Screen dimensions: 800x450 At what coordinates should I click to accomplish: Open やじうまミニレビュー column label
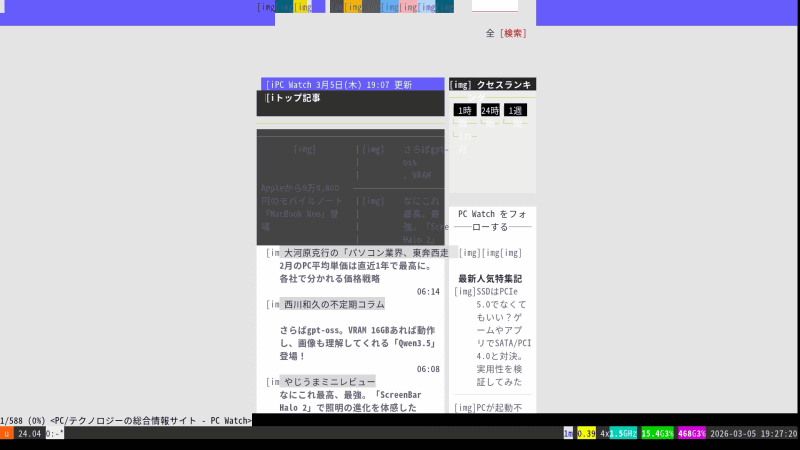(330, 382)
